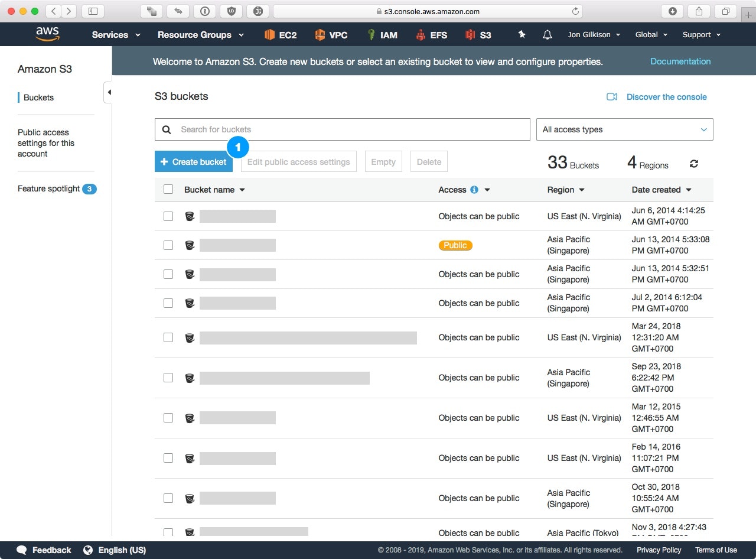Click the video camera icon next to Discover the console
Screen dimensions: 756x559
point(612,97)
